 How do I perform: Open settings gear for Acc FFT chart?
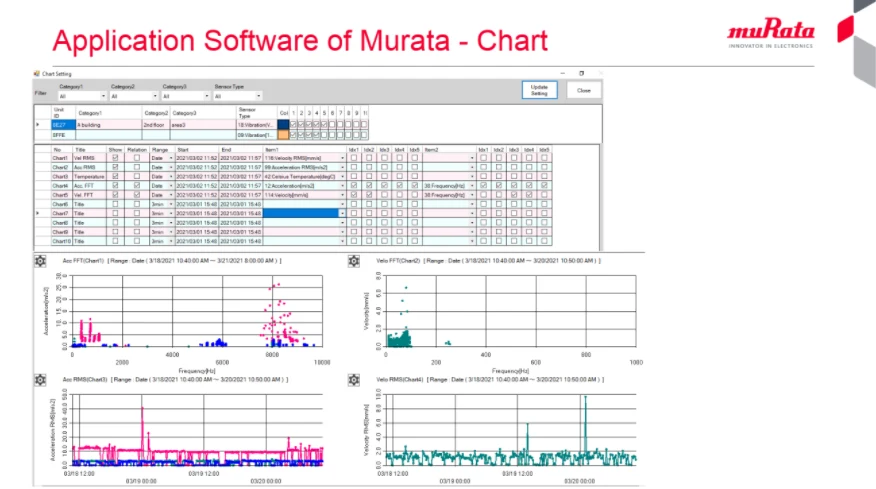coord(40,261)
